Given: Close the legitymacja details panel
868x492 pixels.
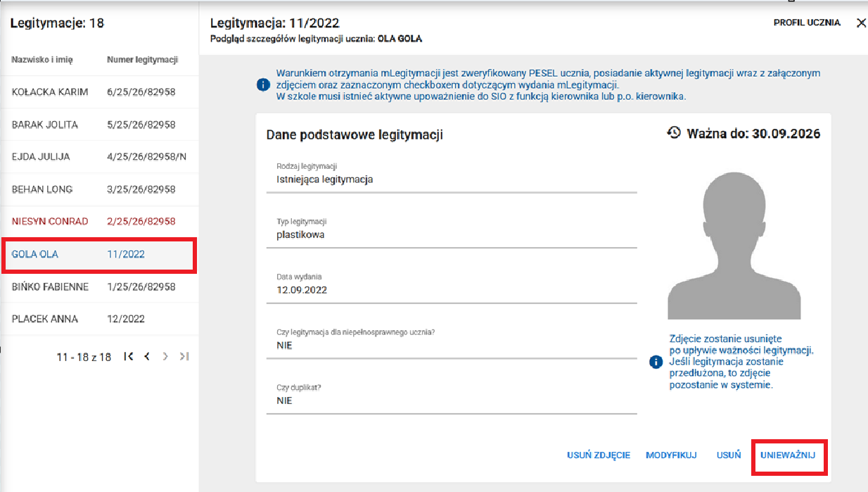Looking at the screenshot, I should click(x=862, y=22).
